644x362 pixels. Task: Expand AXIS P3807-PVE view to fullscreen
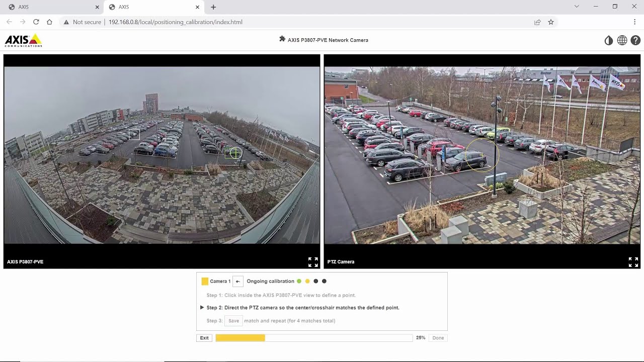[313, 262]
